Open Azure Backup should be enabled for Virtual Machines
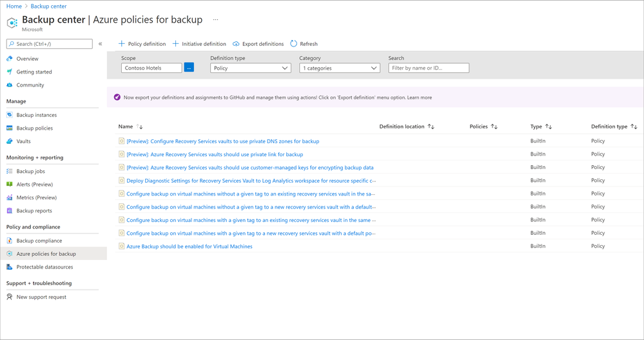 click(190, 246)
